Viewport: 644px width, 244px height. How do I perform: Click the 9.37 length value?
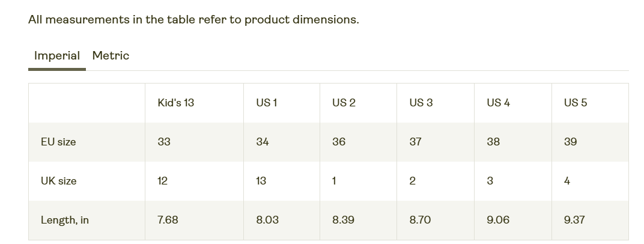pos(574,220)
